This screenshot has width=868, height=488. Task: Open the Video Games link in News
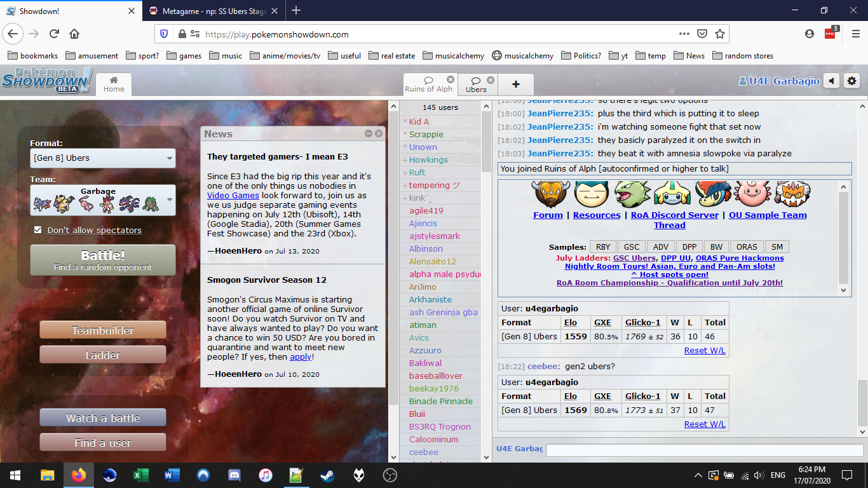click(x=233, y=196)
